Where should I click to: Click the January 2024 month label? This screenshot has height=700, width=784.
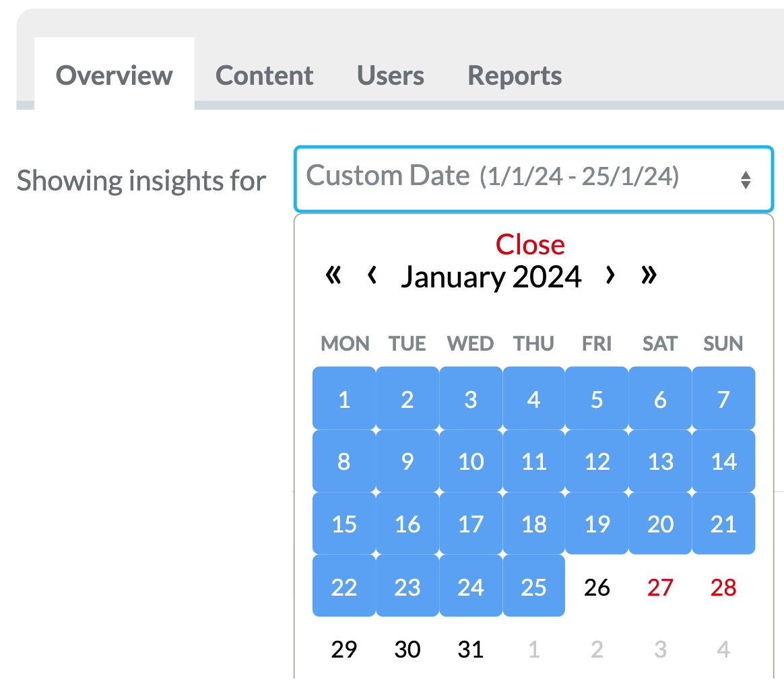pos(491,277)
